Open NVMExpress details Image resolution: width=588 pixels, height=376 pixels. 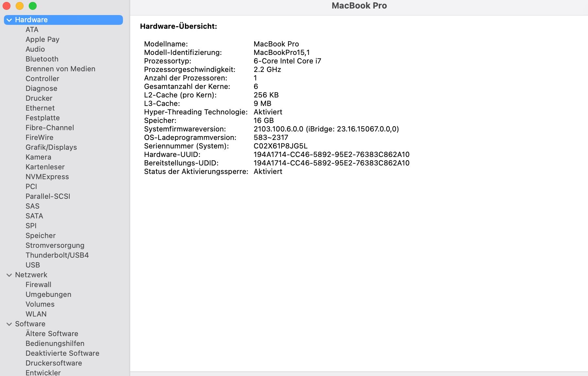coord(47,177)
